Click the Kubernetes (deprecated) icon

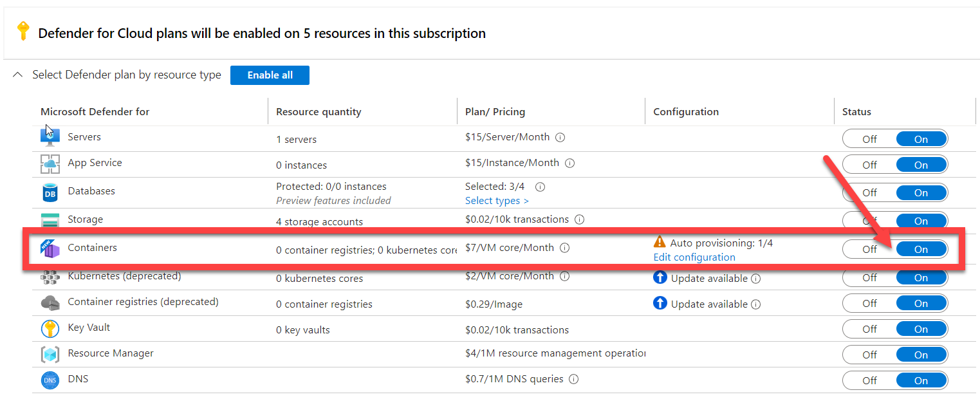click(x=50, y=277)
